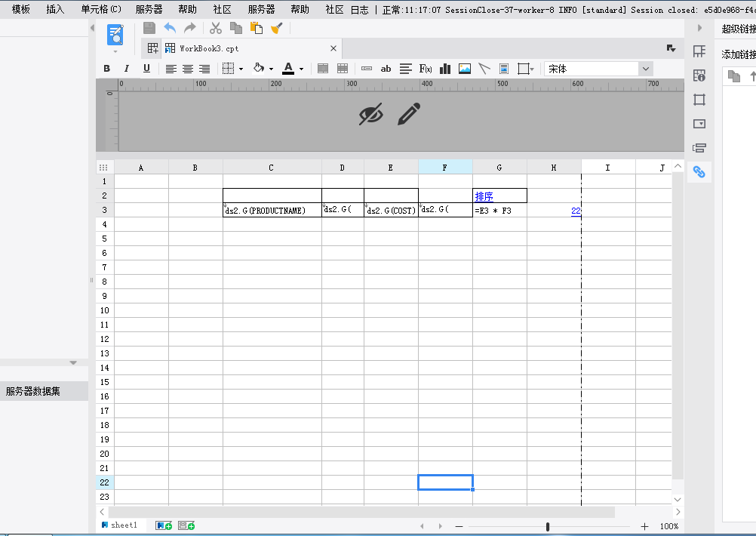Insert formula F(x) element
Viewport: 756px width, 536px height.
426,69
